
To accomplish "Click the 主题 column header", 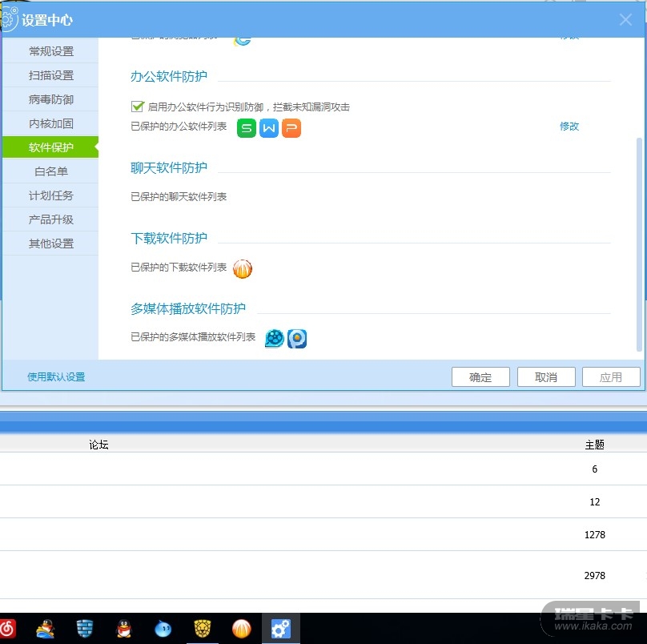I will (x=595, y=445).
